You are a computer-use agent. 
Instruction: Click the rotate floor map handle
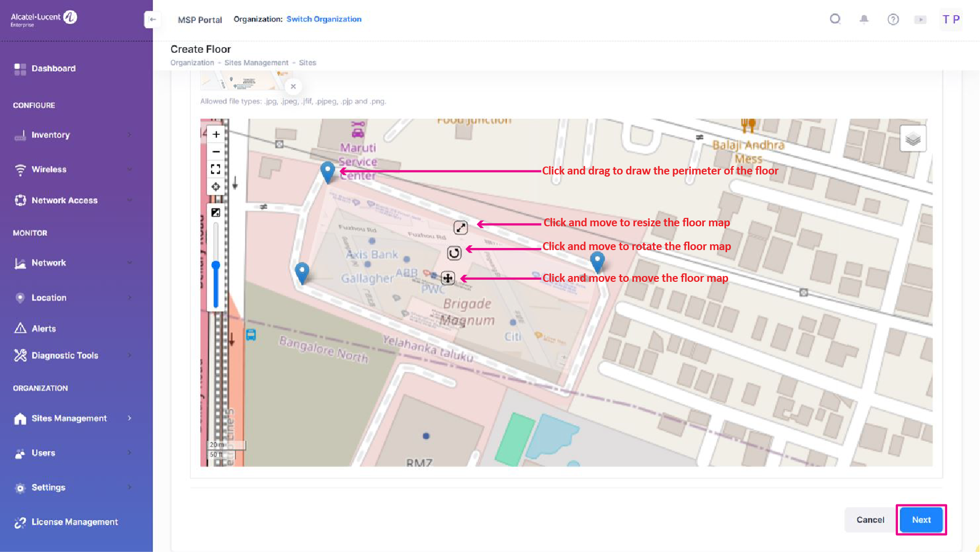[x=454, y=253]
